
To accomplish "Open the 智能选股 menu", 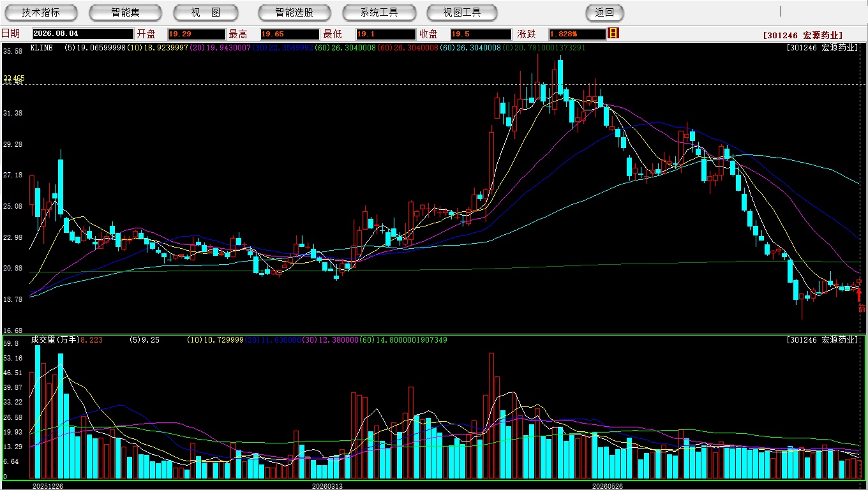I will pos(294,12).
